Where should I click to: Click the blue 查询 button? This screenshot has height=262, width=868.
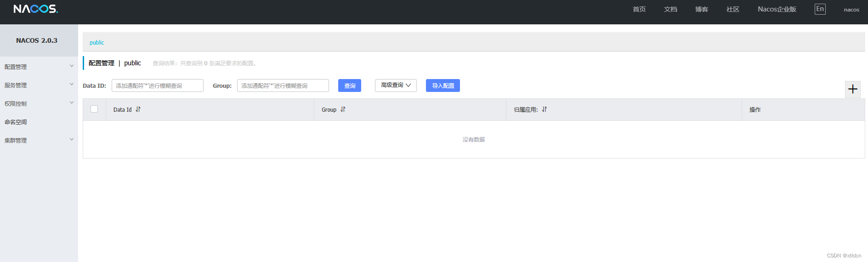tap(349, 85)
